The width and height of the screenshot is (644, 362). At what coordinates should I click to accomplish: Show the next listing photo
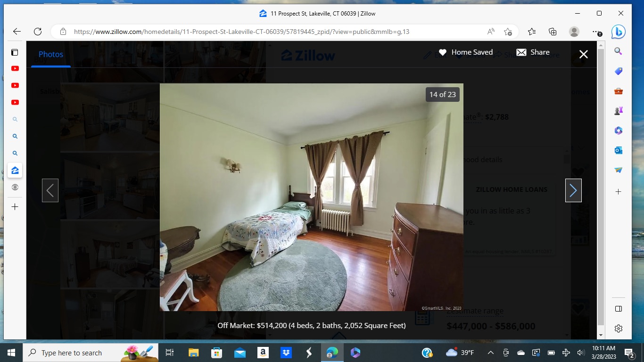click(573, 190)
